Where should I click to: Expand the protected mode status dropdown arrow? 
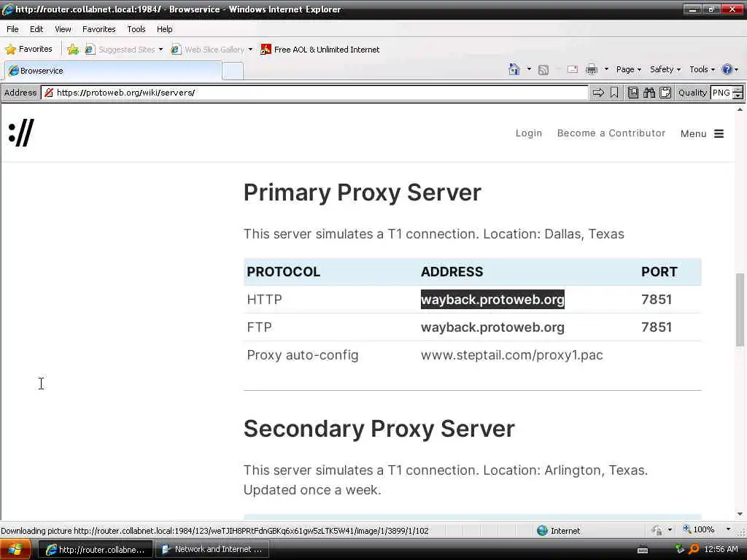pos(670,530)
